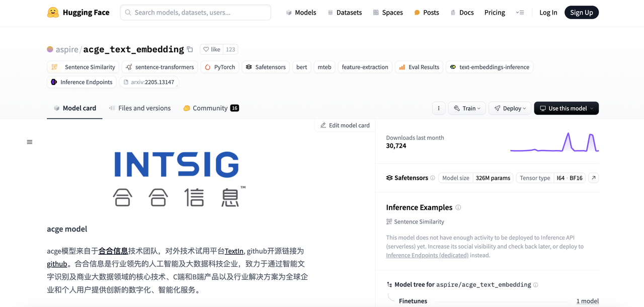Click the feature-extraction tag
The image size is (644, 307).
[x=365, y=67]
